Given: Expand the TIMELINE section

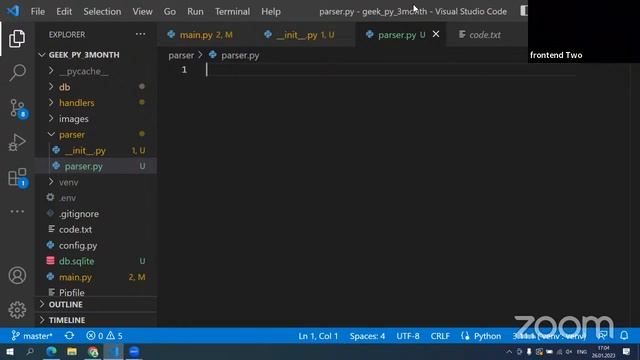Looking at the screenshot, I should pos(67,320).
